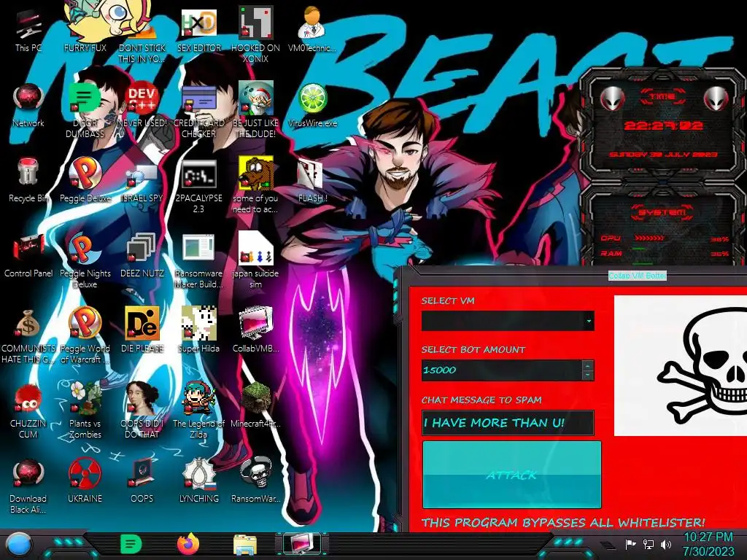Open Ransomware Maker Builder icon
Image resolution: width=747 pixels, height=560 pixels.
point(198,261)
